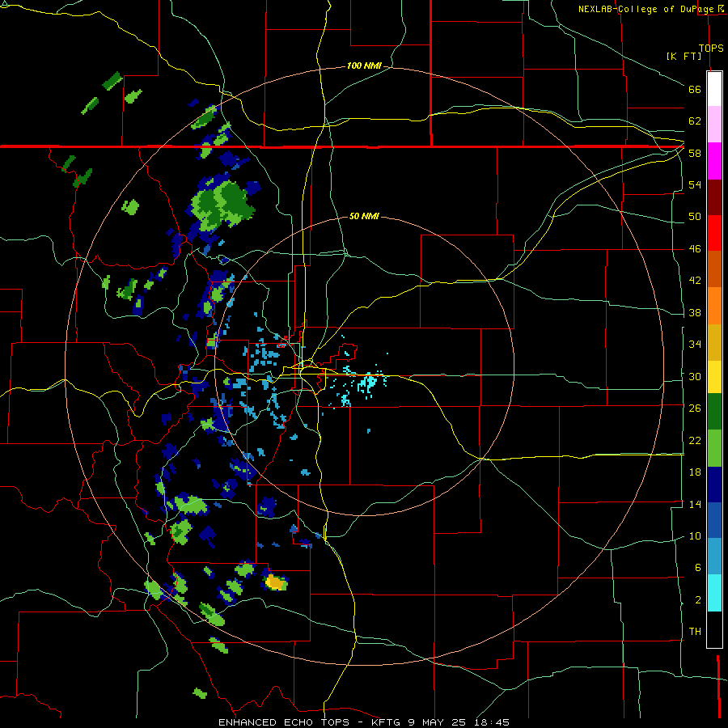Click the cyan legend swatch
The height and width of the screenshot is (728, 728).
coord(714,593)
